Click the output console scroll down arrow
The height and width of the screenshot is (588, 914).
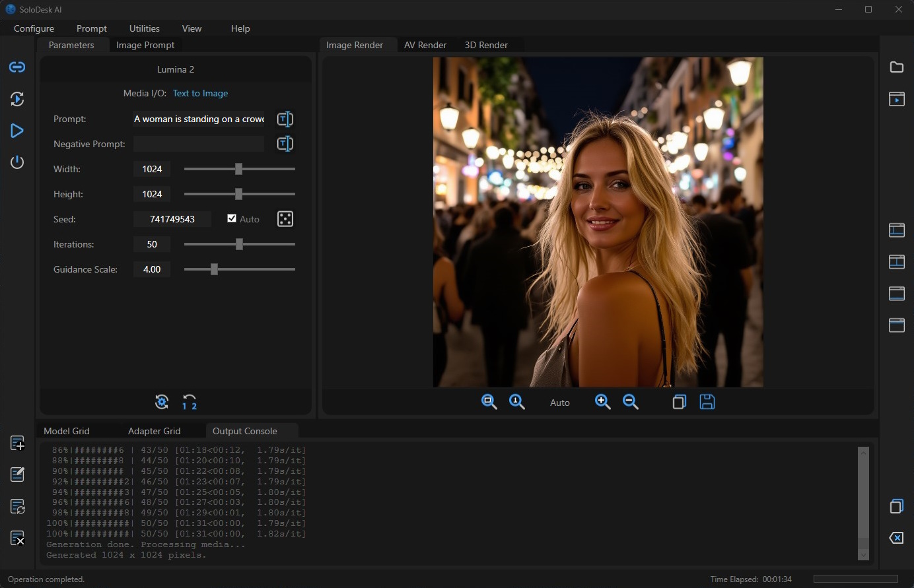pyautogui.click(x=863, y=555)
